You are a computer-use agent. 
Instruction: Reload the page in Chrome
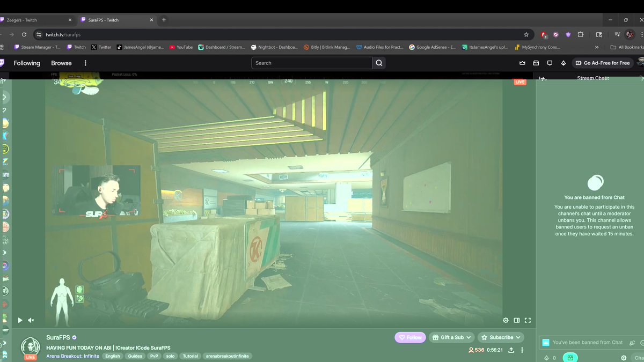(24, 34)
